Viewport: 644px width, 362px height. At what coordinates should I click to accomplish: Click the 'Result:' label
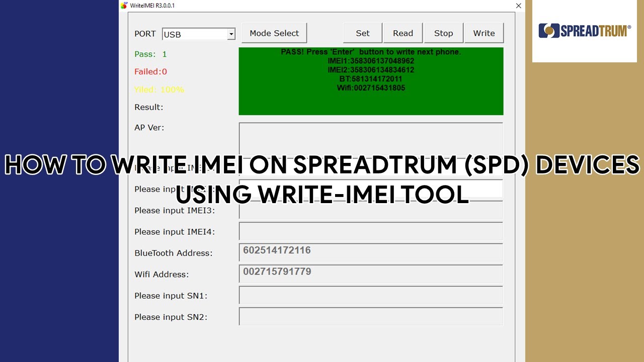tap(149, 107)
